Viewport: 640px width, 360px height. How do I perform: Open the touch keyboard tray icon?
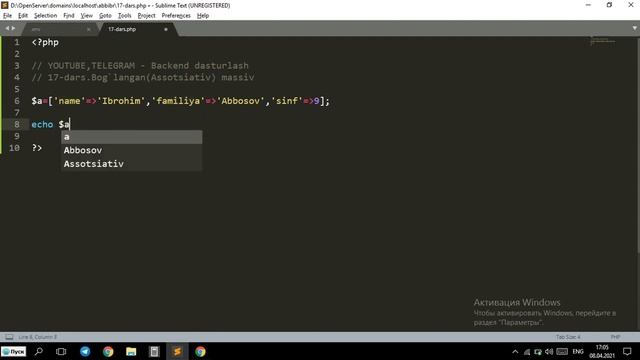tap(562, 352)
